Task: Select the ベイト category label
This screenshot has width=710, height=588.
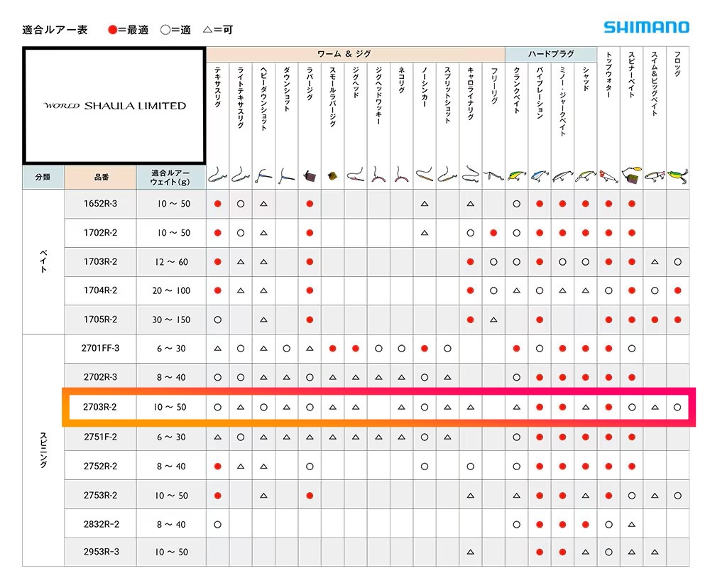Action: pyautogui.click(x=43, y=261)
